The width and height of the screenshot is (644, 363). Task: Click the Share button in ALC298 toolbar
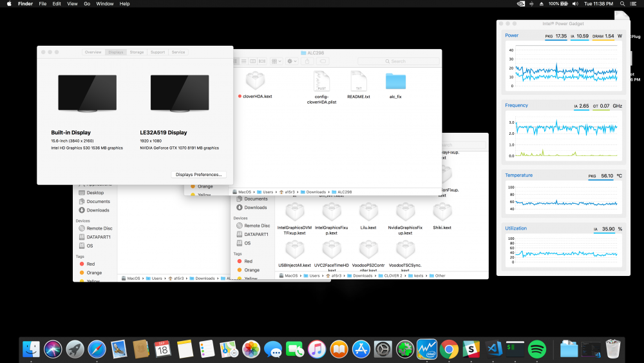pos(307,61)
